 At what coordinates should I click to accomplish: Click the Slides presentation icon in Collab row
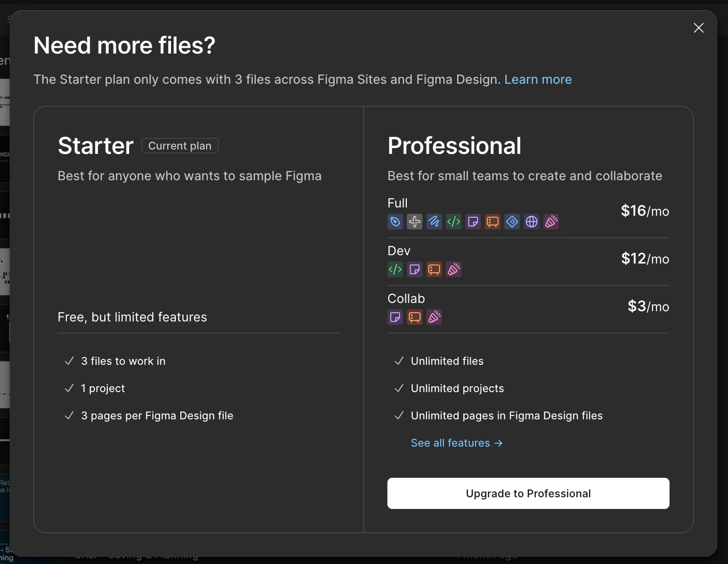415,317
